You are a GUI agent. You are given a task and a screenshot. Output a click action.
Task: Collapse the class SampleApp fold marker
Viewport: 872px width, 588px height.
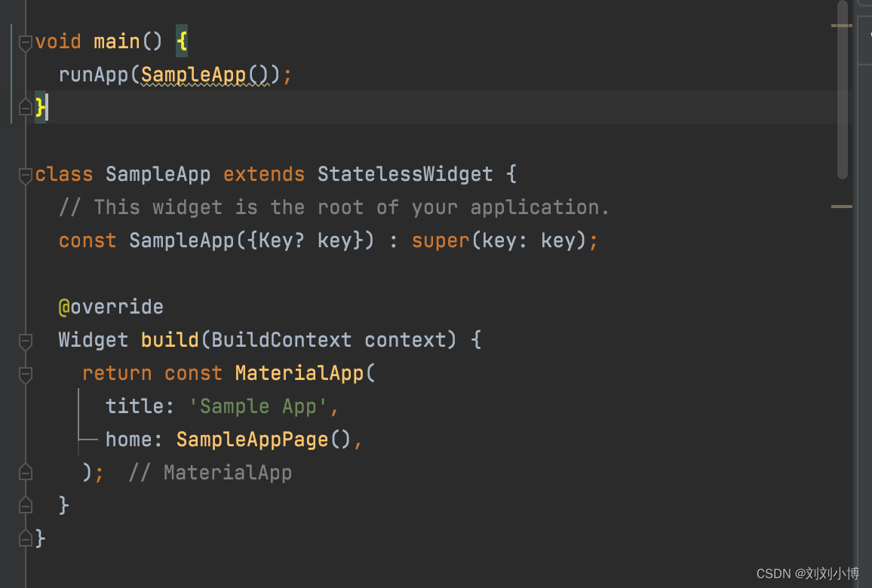(x=25, y=176)
